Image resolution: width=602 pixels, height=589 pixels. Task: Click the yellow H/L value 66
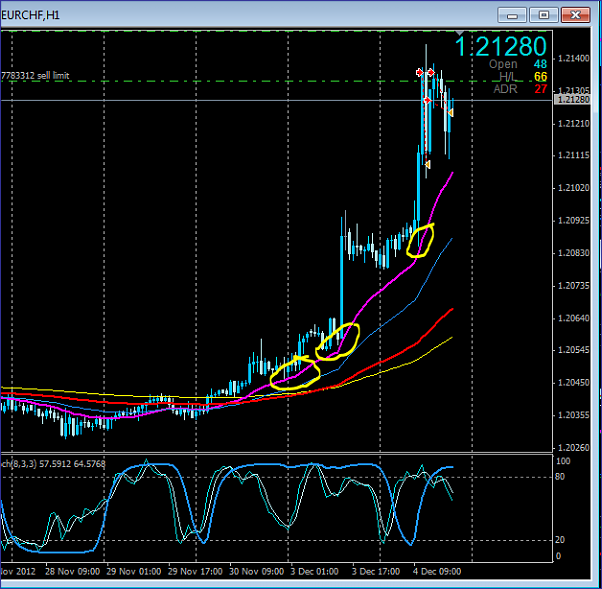coord(540,77)
